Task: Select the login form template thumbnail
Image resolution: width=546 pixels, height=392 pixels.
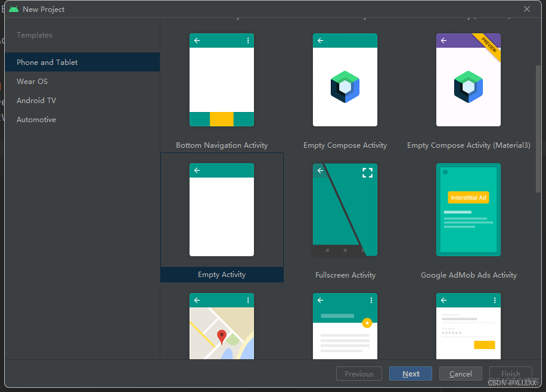Action: 469,326
